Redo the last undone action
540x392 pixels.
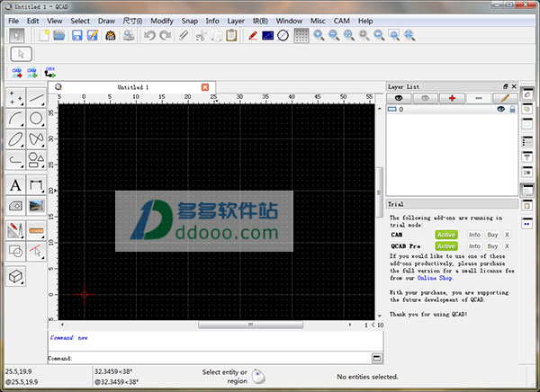point(166,35)
